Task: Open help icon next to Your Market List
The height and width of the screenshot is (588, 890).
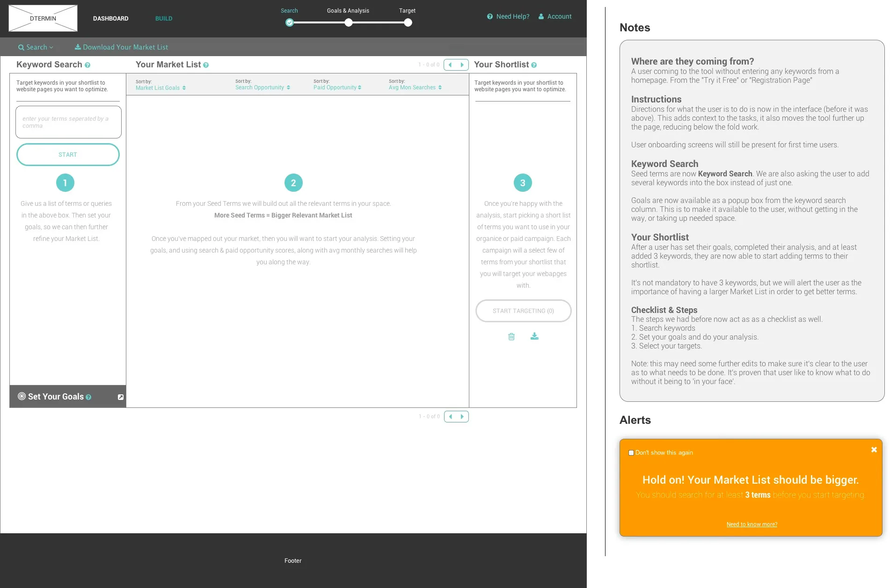Action: (x=206, y=65)
